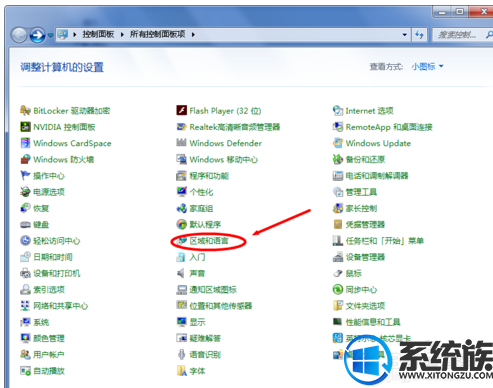
Task: Open 声音 speaker icon
Action: (x=181, y=273)
